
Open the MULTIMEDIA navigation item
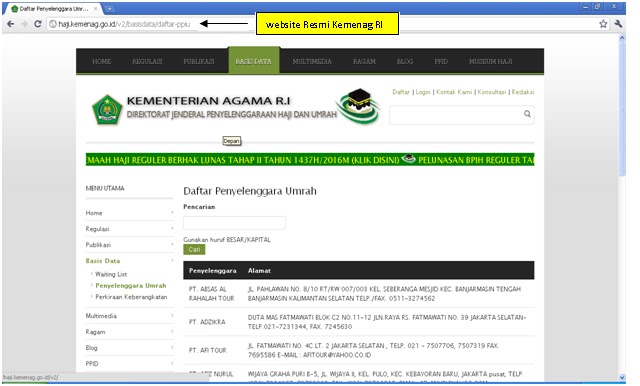point(312,62)
